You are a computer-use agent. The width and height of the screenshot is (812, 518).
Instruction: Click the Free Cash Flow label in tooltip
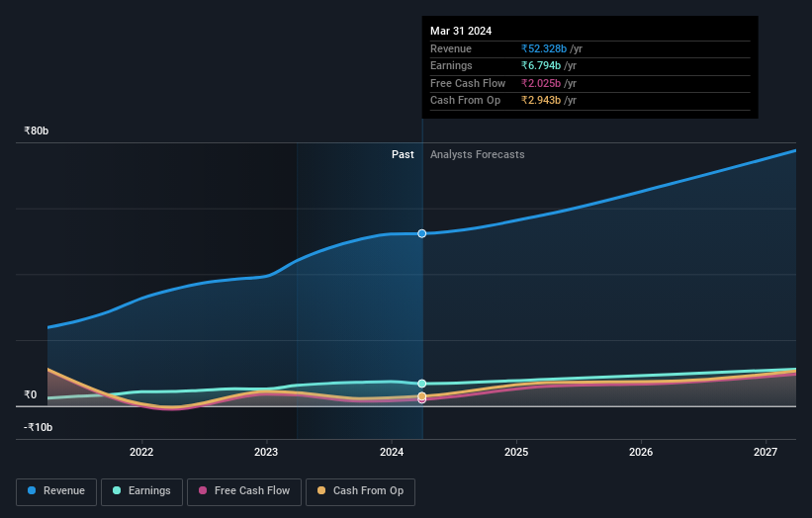click(468, 83)
